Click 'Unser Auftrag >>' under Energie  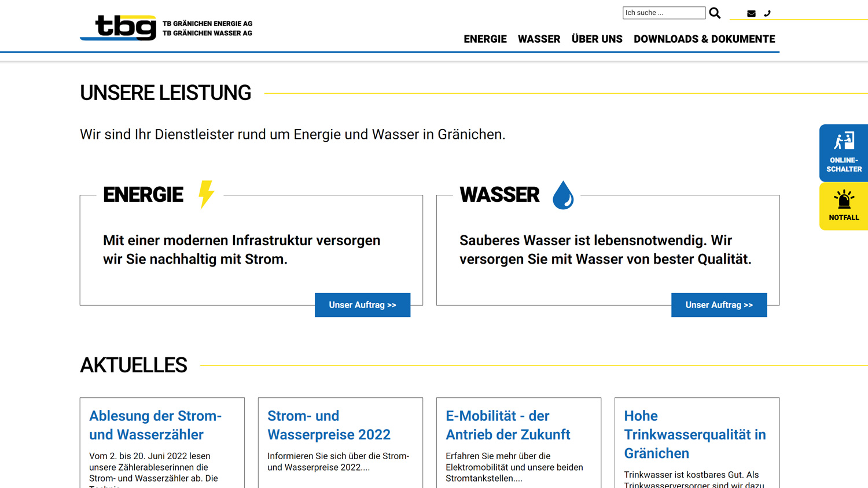click(x=362, y=305)
